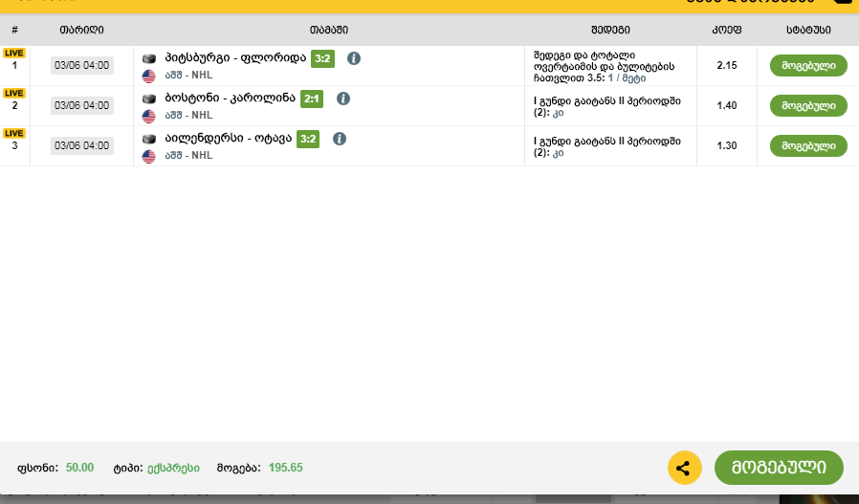Click coefficient value 2.15
This screenshot has width=859, height=504.
pos(727,65)
